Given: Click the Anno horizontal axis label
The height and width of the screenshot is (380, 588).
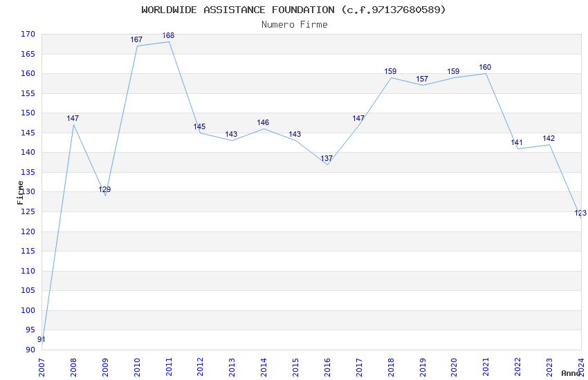Looking at the screenshot, I should click(571, 373).
